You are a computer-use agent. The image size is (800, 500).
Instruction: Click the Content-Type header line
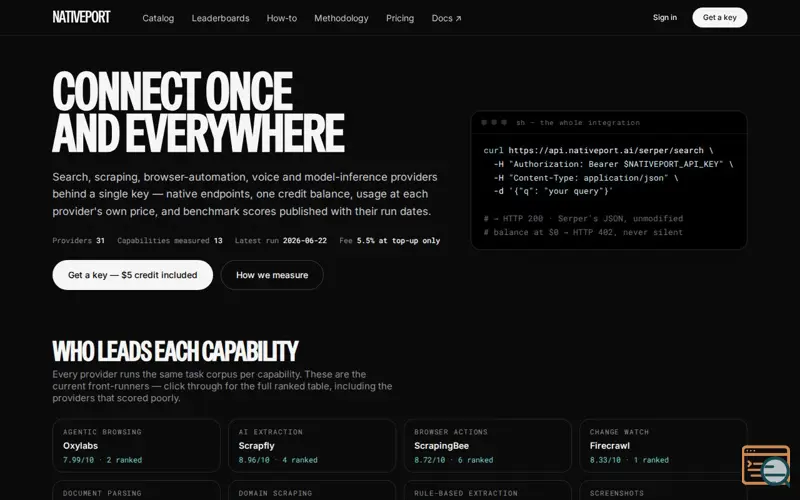586,178
